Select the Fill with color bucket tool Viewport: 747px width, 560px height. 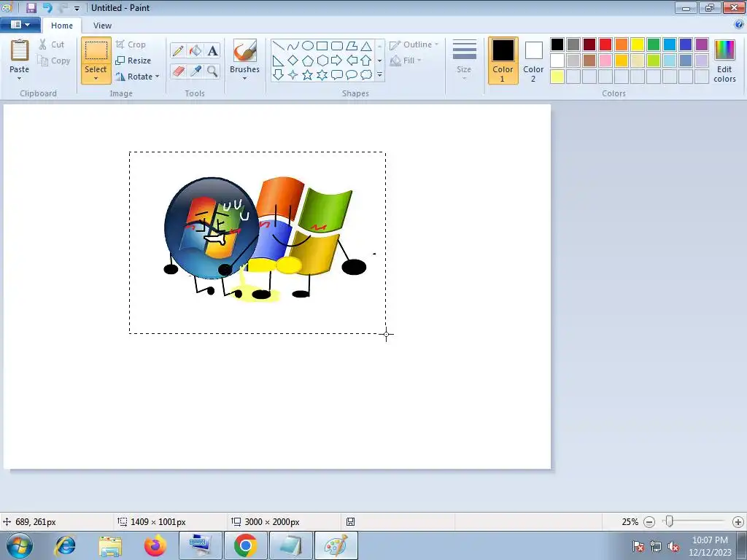tap(196, 51)
